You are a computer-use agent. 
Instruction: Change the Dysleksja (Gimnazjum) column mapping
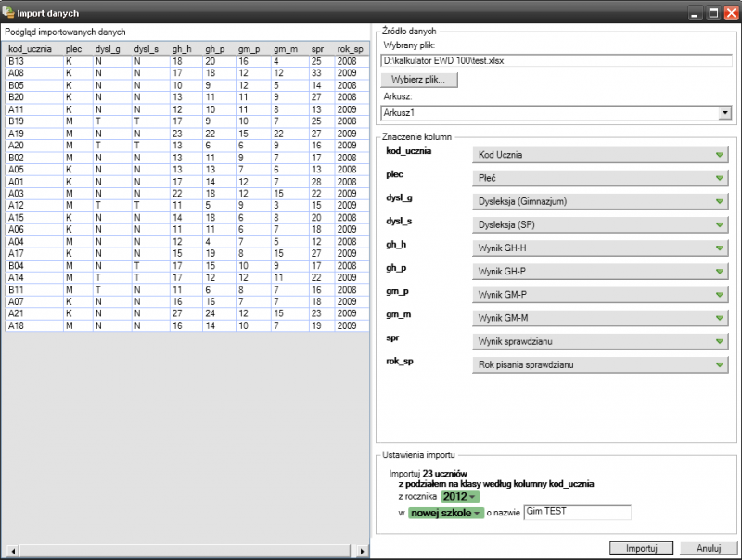599,201
